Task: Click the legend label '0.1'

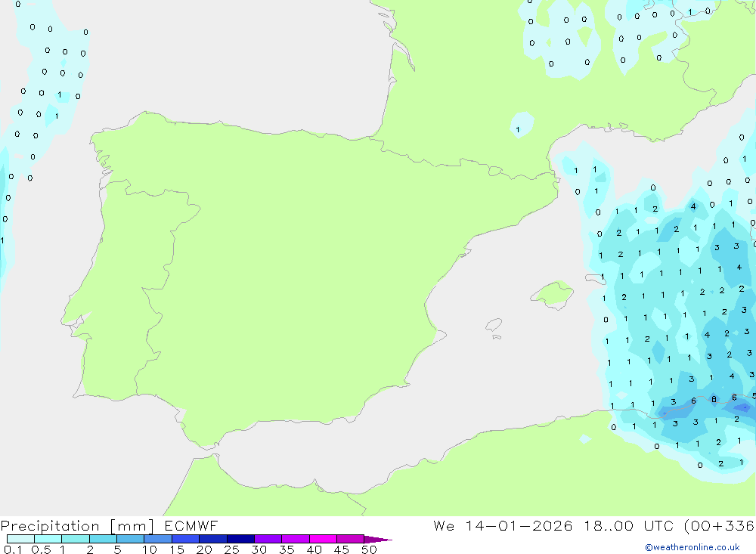Action: pyautogui.click(x=13, y=549)
